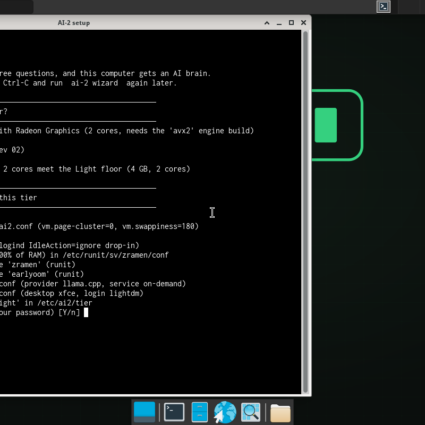Maximize the AI-2 setup window

291,23
